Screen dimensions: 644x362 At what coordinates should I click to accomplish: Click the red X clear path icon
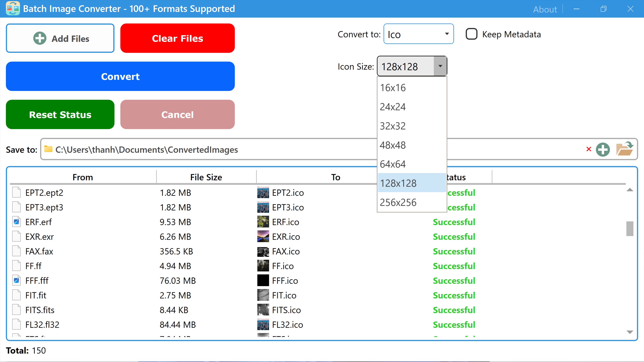[588, 149]
